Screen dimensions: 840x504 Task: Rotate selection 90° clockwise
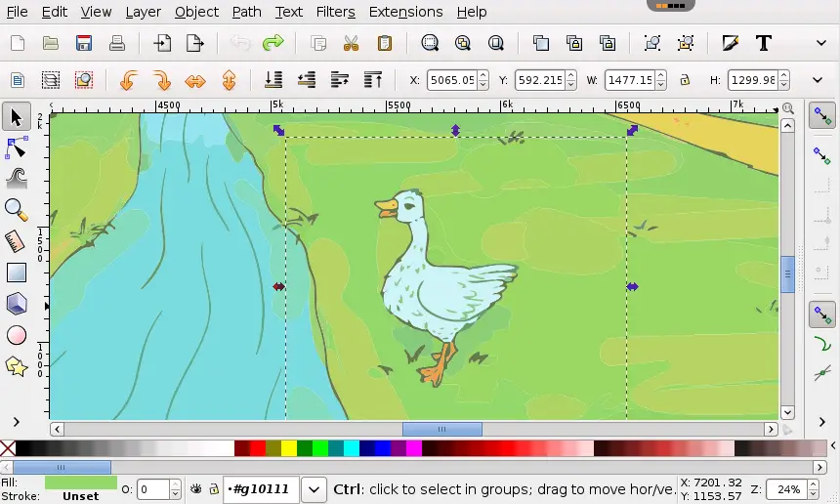[162, 80]
